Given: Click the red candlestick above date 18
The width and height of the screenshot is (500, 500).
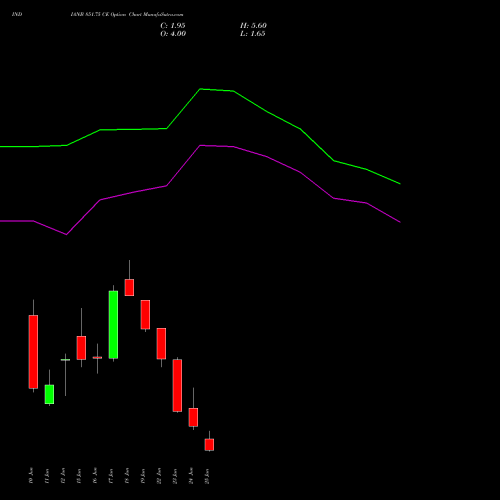Looking at the screenshot, I should [x=129, y=287].
